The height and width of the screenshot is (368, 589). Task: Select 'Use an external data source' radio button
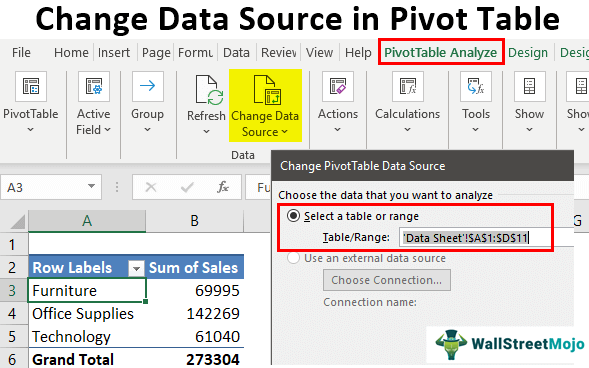pos(293,258)
